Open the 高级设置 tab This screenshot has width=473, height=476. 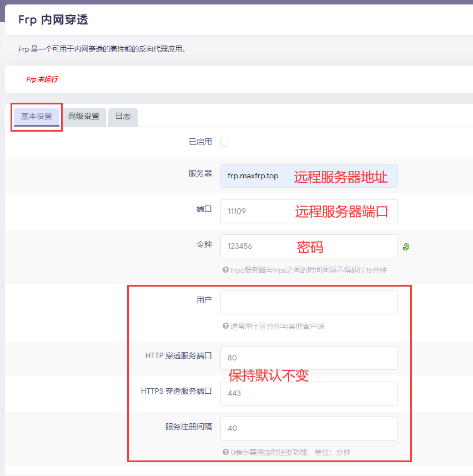point(84,117)
